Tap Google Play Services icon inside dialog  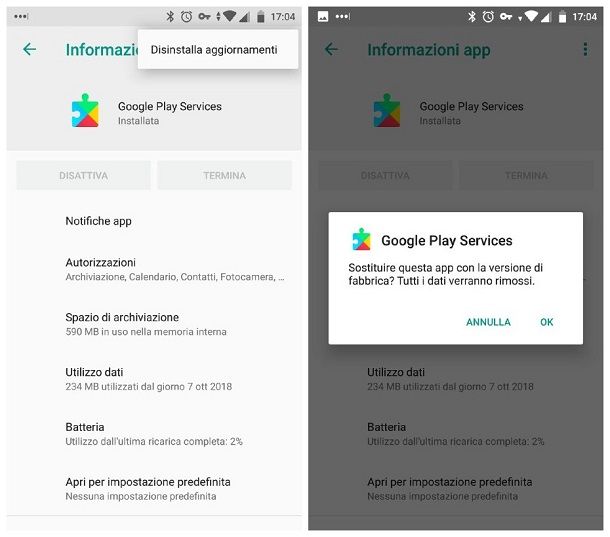361,239
